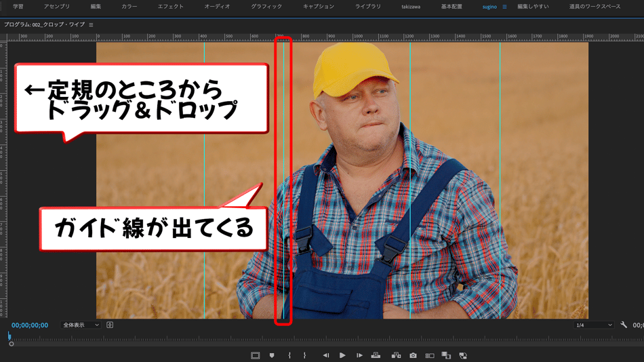
Task: Open the 1/4 playback resolution dropdown
Action: pyautogui.click(x=594, y=325)
